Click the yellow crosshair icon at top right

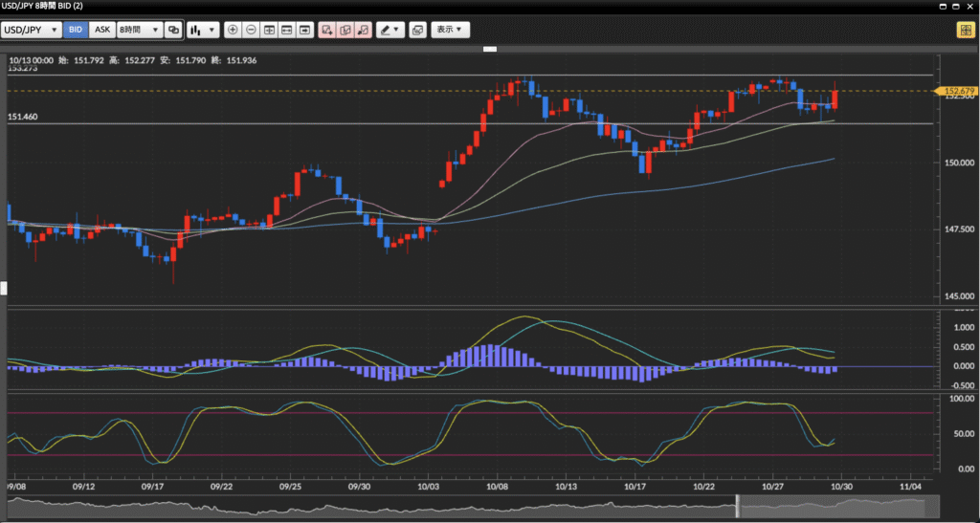pos(963,30)
